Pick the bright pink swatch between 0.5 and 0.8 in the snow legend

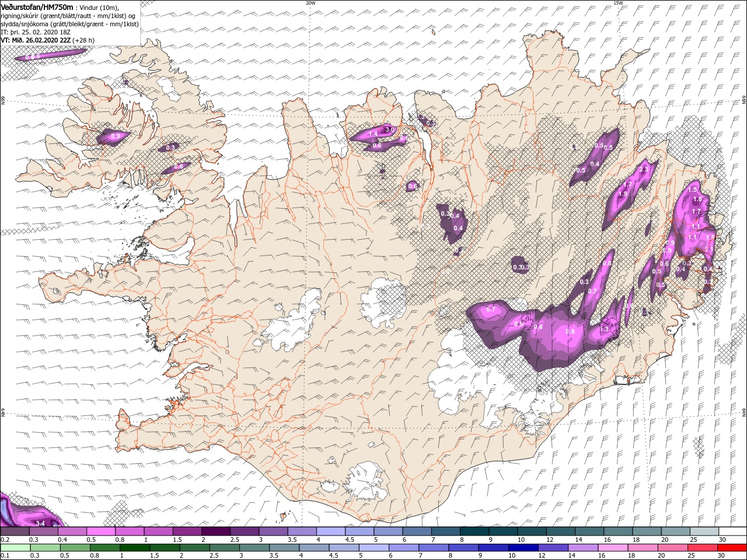coord(100,531)
